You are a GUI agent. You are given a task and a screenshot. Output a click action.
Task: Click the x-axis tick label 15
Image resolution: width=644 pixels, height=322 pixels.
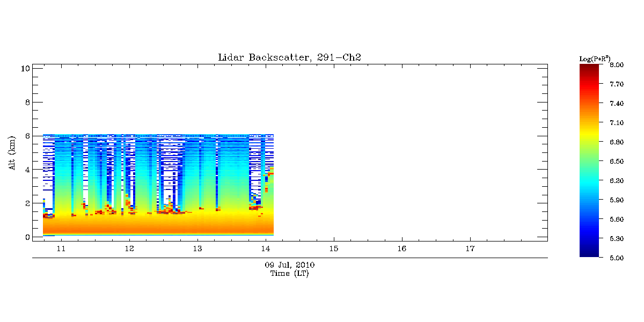tap(333, 248)
